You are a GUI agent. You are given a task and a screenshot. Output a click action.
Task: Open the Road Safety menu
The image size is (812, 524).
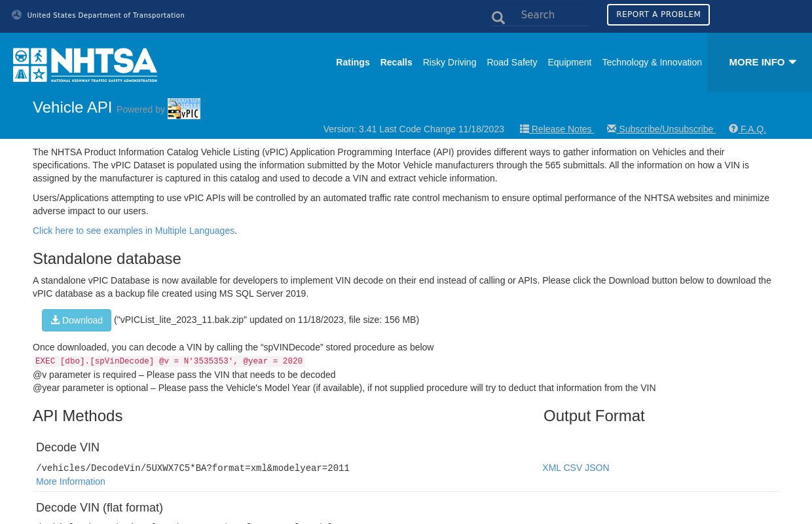[512, 62]
